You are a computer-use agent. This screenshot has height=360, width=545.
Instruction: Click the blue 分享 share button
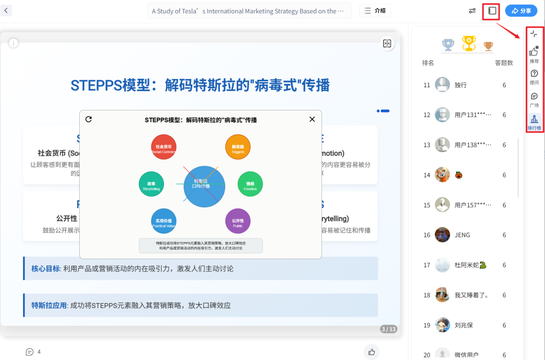tap(521, 11)
